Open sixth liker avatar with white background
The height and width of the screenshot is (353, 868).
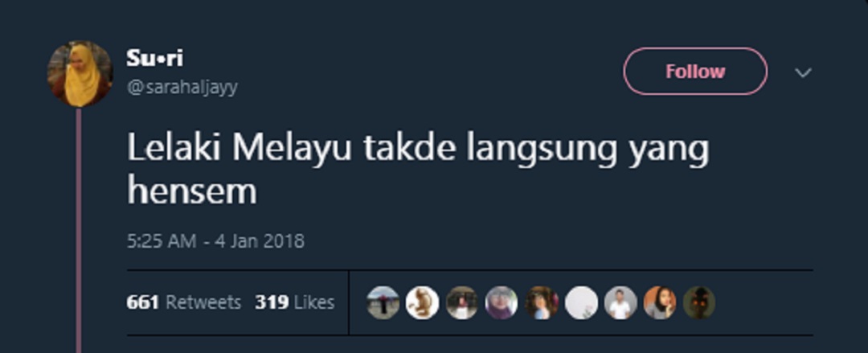coord(581,302)
